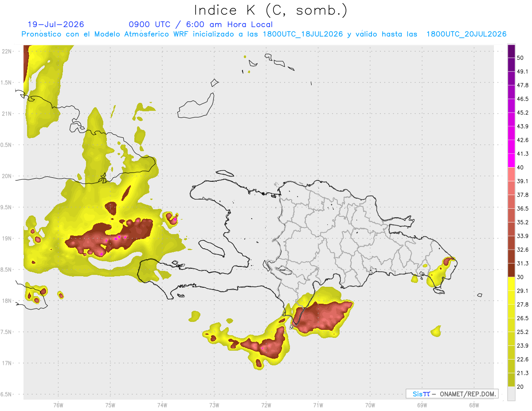Click the color scale value "43.9"
532x411 pixels.
click(523, 126)
